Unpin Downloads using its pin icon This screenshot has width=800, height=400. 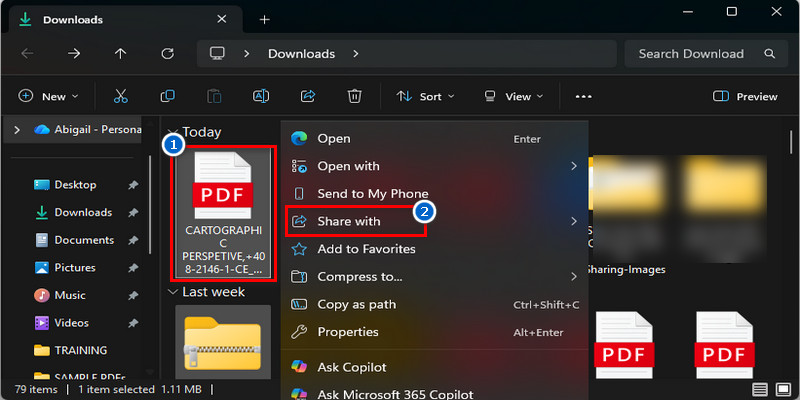[133, 213]
